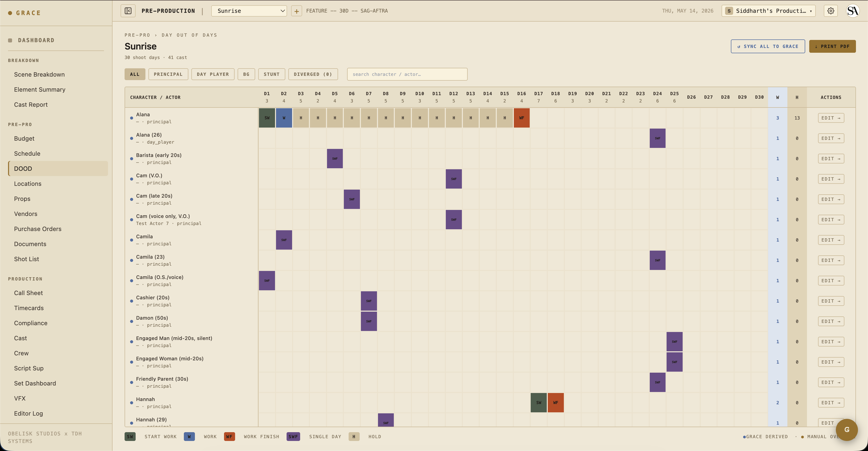Filter by BG cast
Screen dimensions: 868x451
[x=246, y=74]
